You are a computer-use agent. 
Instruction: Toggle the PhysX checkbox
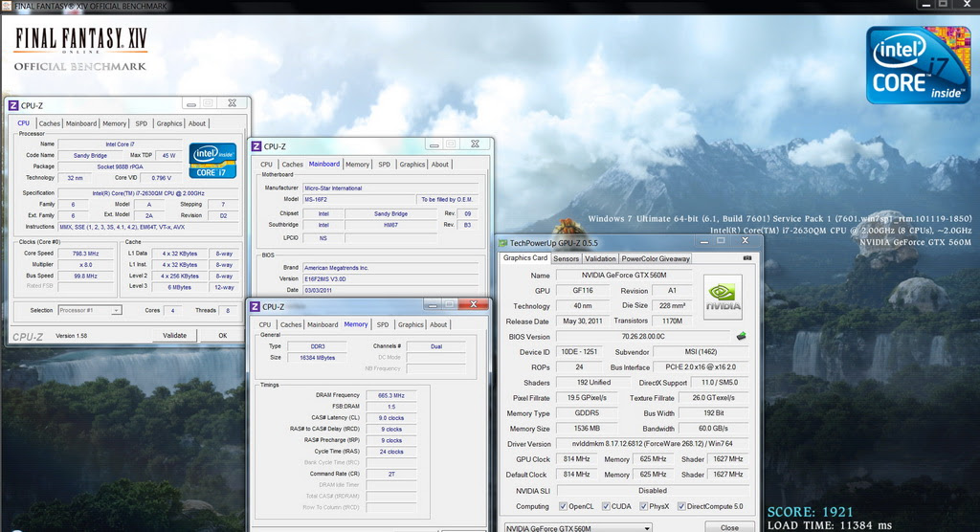643,506
